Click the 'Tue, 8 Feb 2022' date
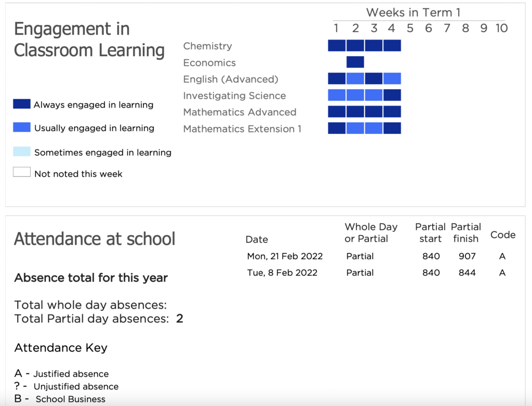The width and height of the screenshot is (532, 406). coord(282,273)
